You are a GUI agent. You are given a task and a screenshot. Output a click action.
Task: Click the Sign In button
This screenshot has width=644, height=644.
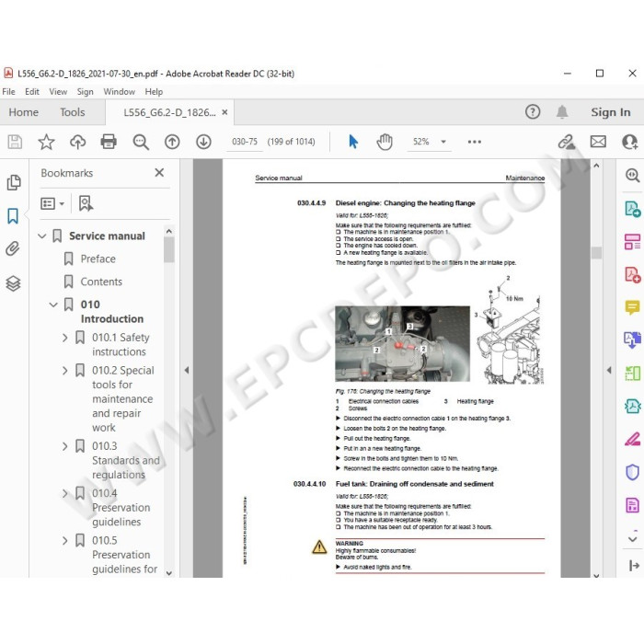click(610, 112)
